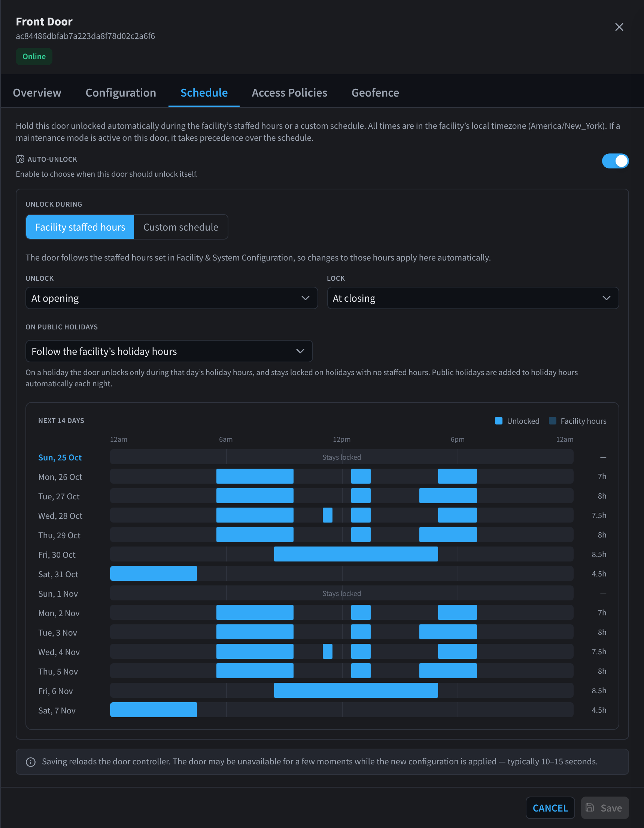Click the Fri, 6 Nov unlocked block
This screenshot has height=828, width=644.
(356, 690)
